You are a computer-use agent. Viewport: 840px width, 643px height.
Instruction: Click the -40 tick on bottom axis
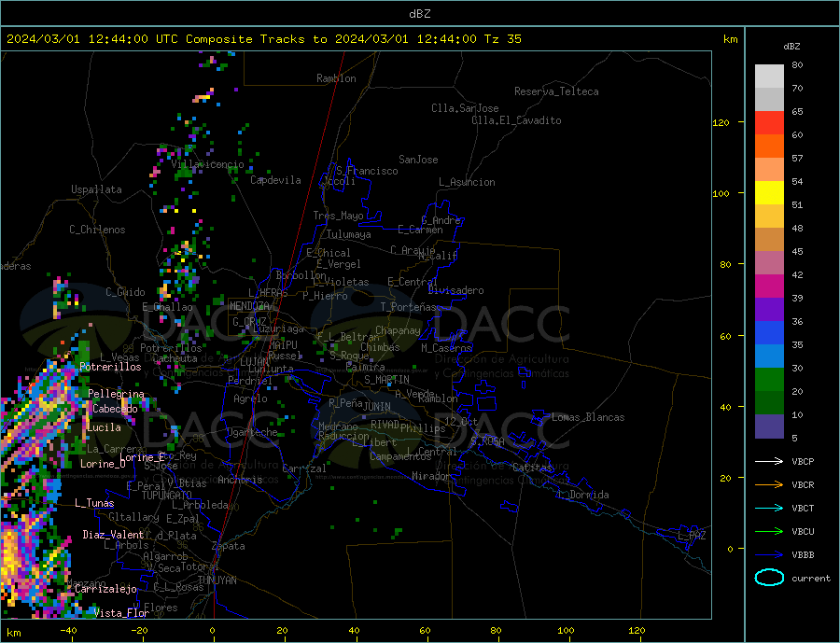(68, 631)
